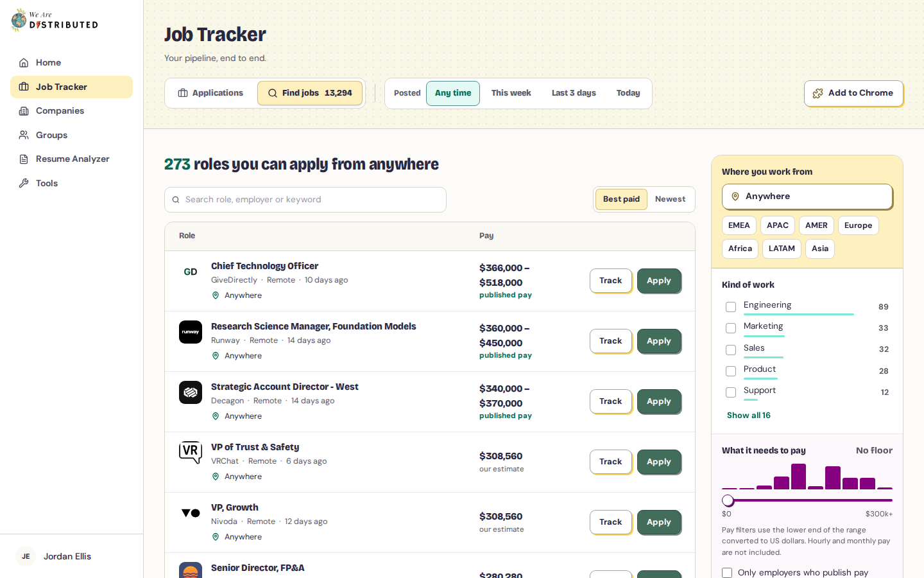Track the Research Science Manager role
This screenshot has width=924, height=578.
pos(611,341)
